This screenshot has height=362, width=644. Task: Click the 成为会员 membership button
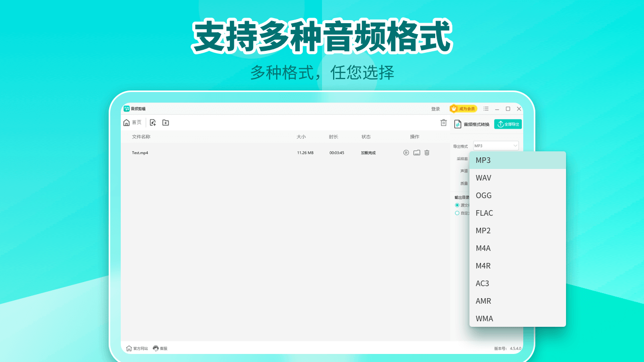click(x=463, y=109)
